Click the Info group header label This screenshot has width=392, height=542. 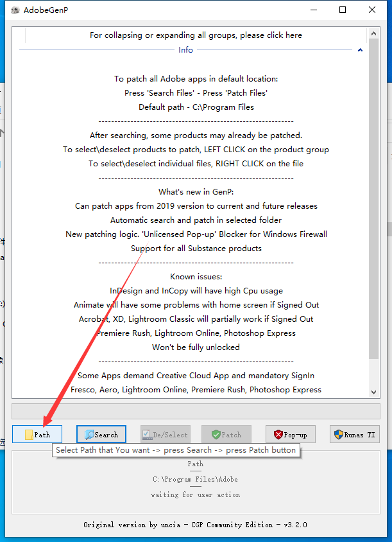[x=185, y=50]
